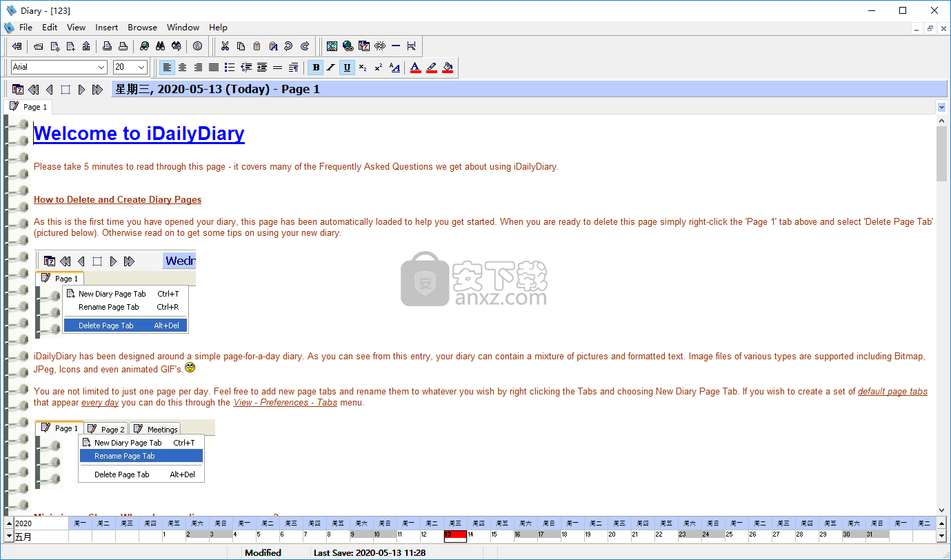Click the 'default page tabs' link

tap(892, 391)
